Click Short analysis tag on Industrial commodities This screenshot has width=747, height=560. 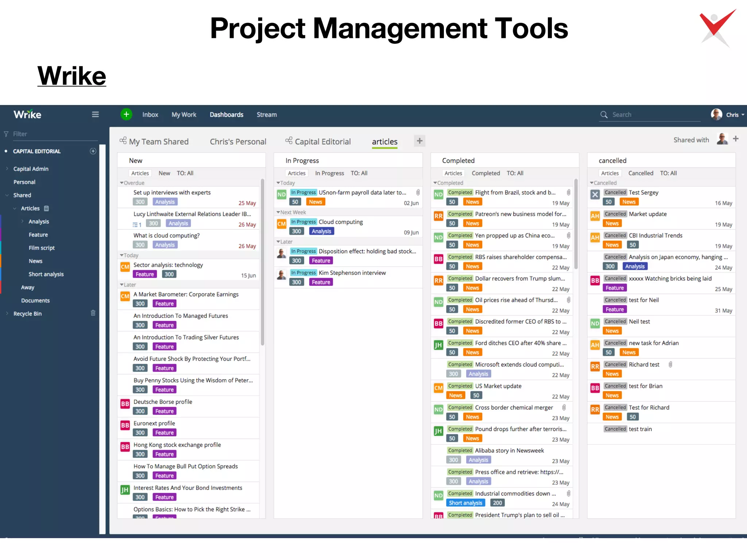(465, 503)
